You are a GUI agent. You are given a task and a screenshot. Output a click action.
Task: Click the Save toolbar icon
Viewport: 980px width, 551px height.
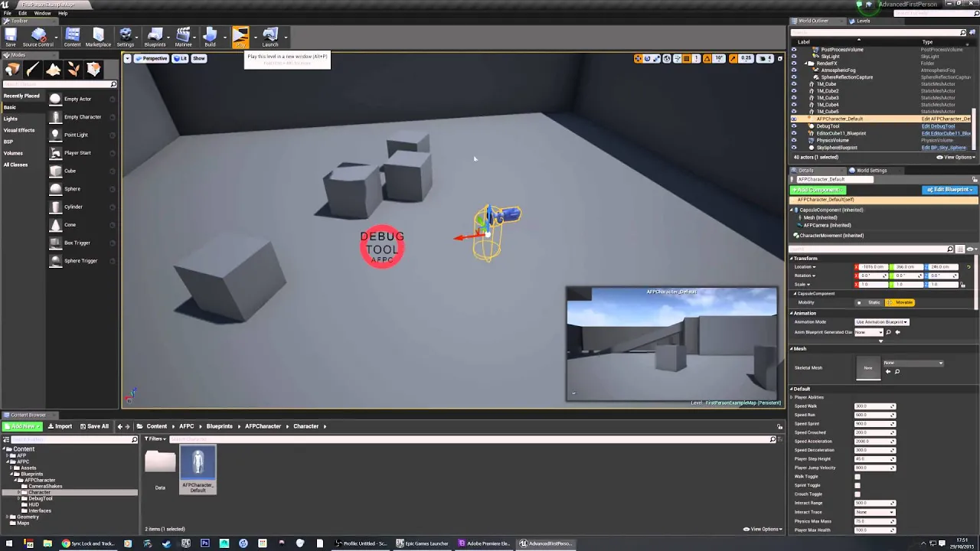pos(11,37)
